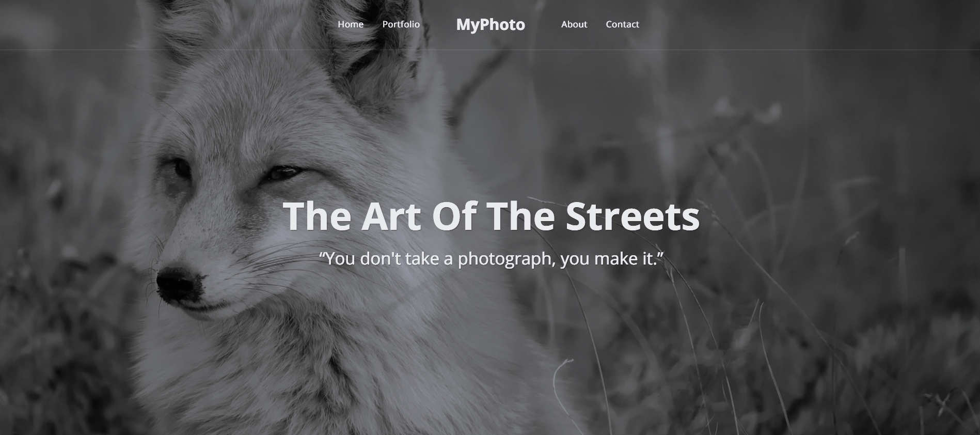The width and height of the screenshot is (980, 435).
Task: Open the Home navigation link
Action: (351, 24)
